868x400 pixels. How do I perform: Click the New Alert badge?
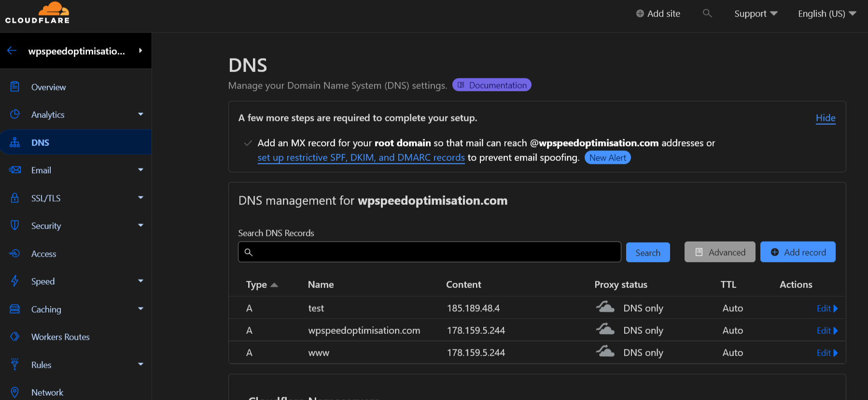[x=607, y=157]
